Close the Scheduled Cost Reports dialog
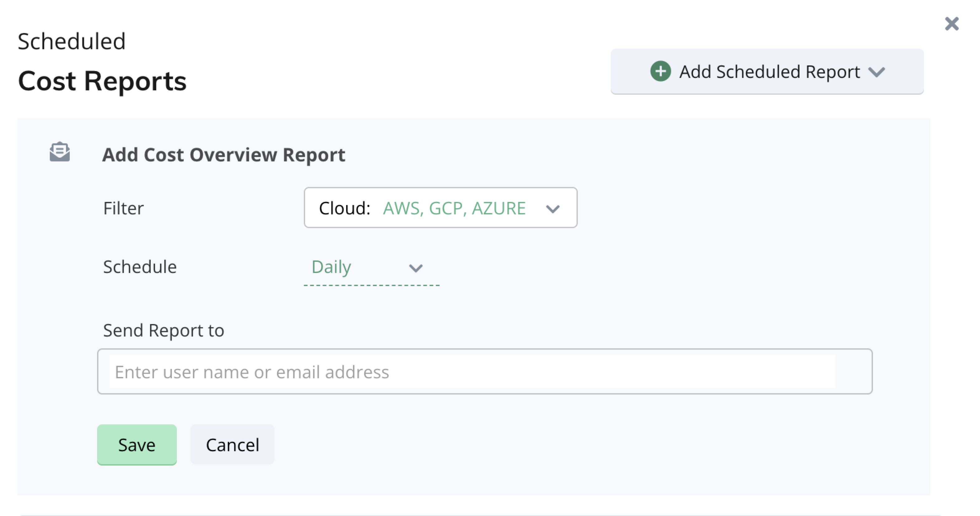The width and height of the screenshot is (980, 516). click(x=951, y=24)
